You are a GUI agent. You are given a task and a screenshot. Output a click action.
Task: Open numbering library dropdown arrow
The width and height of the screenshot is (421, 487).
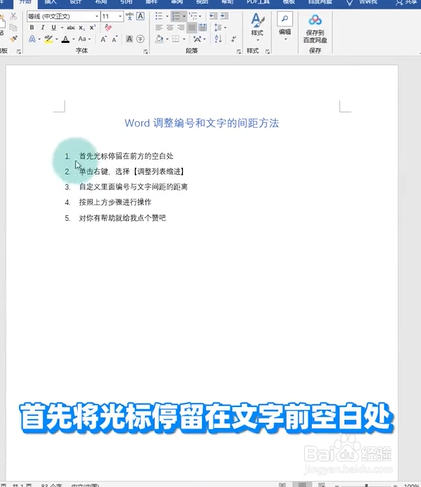184,16
